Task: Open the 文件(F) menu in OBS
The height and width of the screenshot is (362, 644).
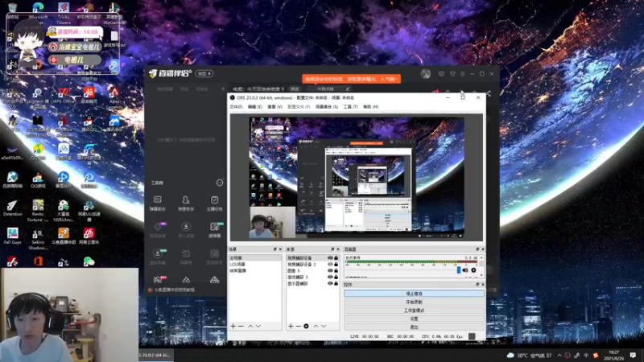Action: [x=236, y=107]
